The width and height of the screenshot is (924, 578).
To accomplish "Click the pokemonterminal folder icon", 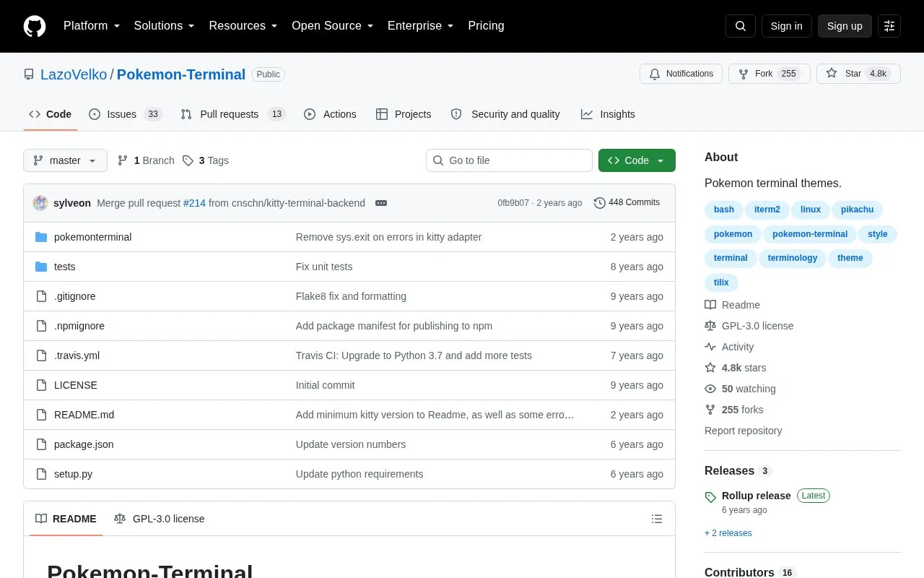I will (x=41, y=237).
